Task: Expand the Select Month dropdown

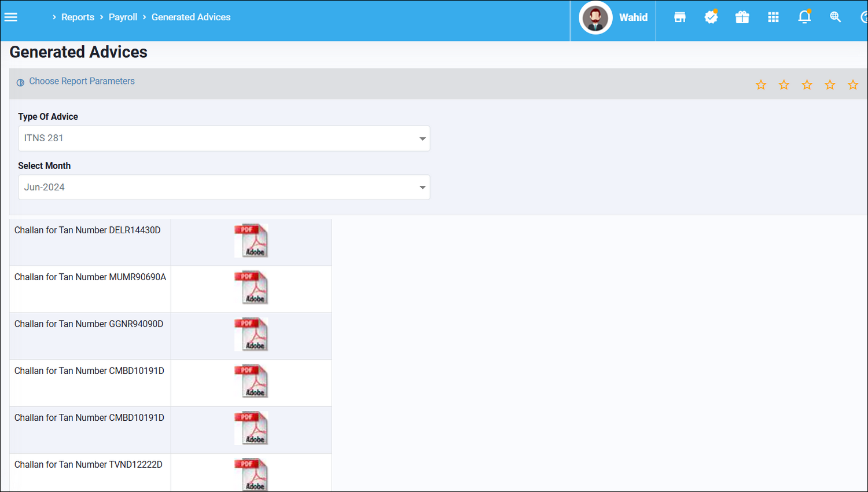Action: [224, 188]
